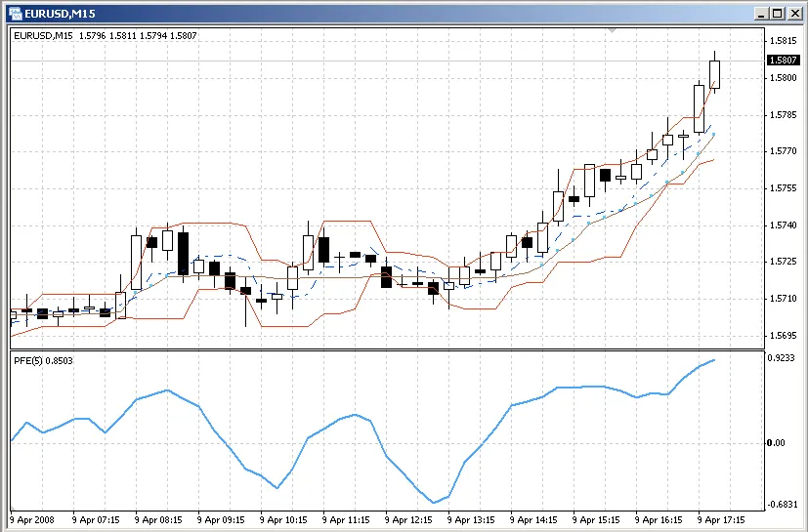Click the 1.5695 price scale label
Viewport: 808px width, 532px height.
(783, 336)
